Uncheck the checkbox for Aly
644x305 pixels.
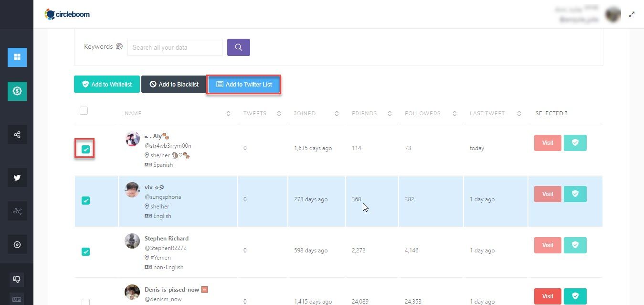pyautogui.click(x=85, y=149)
